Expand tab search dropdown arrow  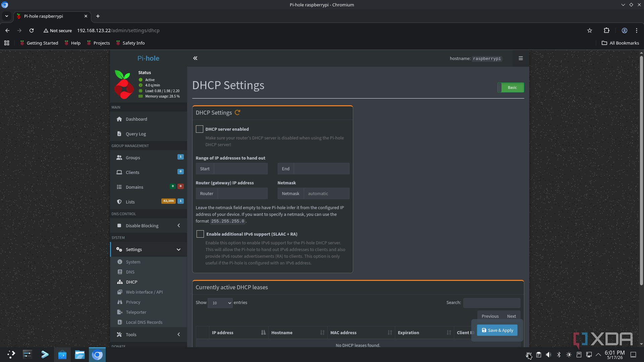(7, 16)
